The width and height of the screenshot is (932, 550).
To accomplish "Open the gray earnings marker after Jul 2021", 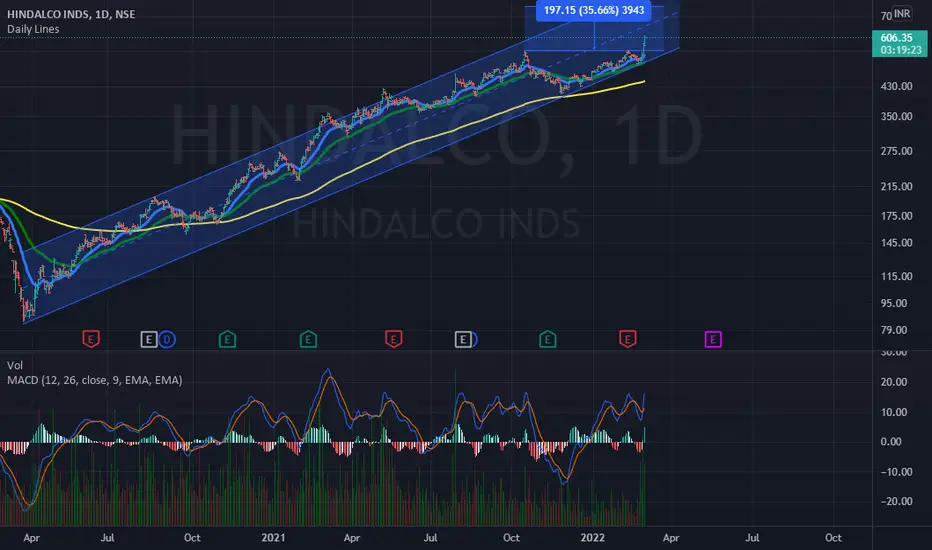I will pyautogui.click(x=463, y=340).
